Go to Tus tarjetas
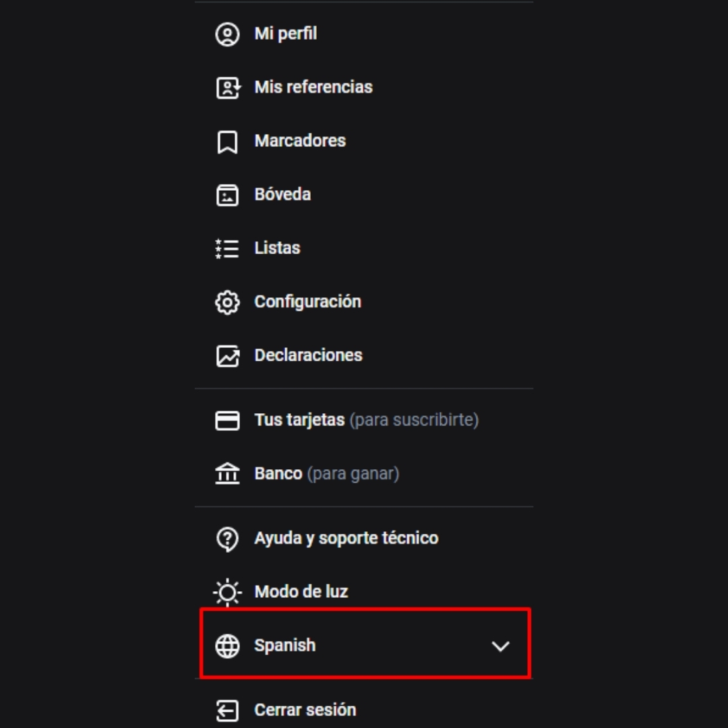 pyautogui.click(x=299, y=420)
